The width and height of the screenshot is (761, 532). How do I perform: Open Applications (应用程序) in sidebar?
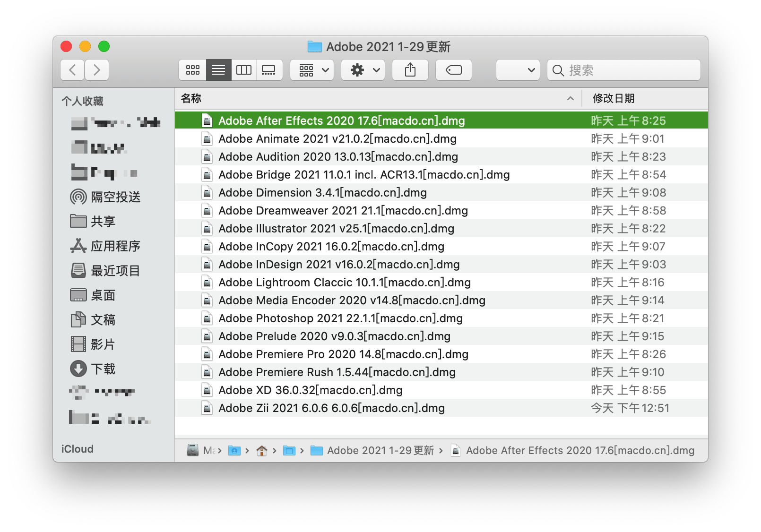click(x=115, y=246)
